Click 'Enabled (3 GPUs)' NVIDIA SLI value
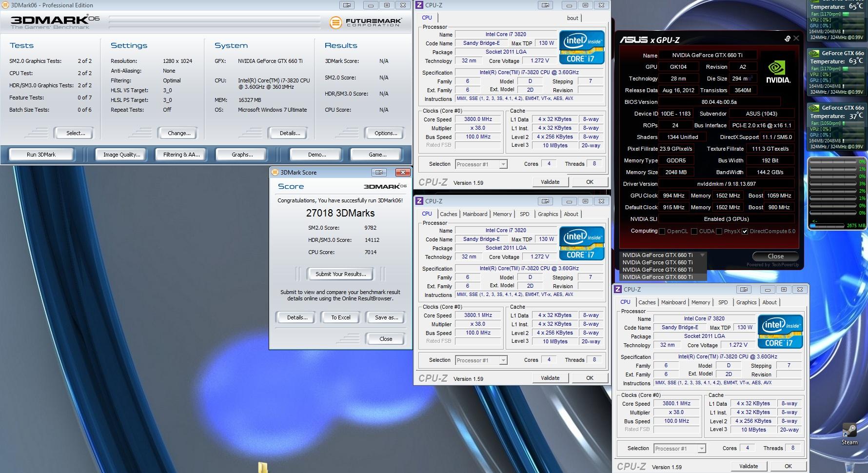 click(x=727, y=219)
